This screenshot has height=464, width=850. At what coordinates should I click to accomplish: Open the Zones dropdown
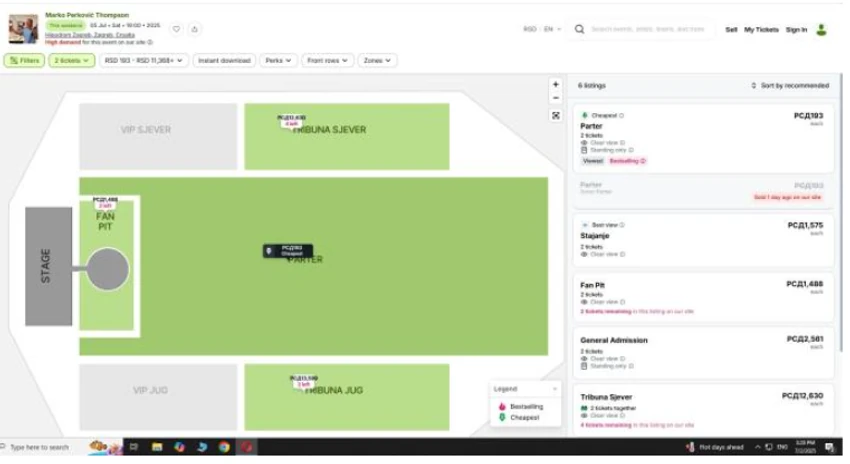(377, 61)
